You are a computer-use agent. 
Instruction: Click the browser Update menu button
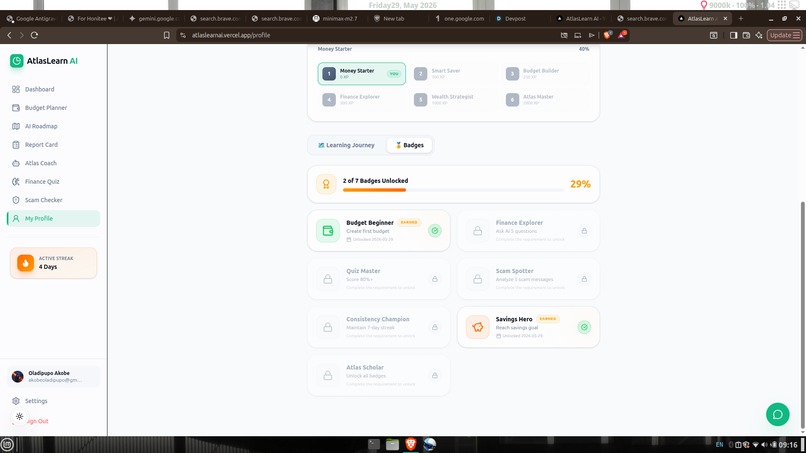(x=784, y=35)
